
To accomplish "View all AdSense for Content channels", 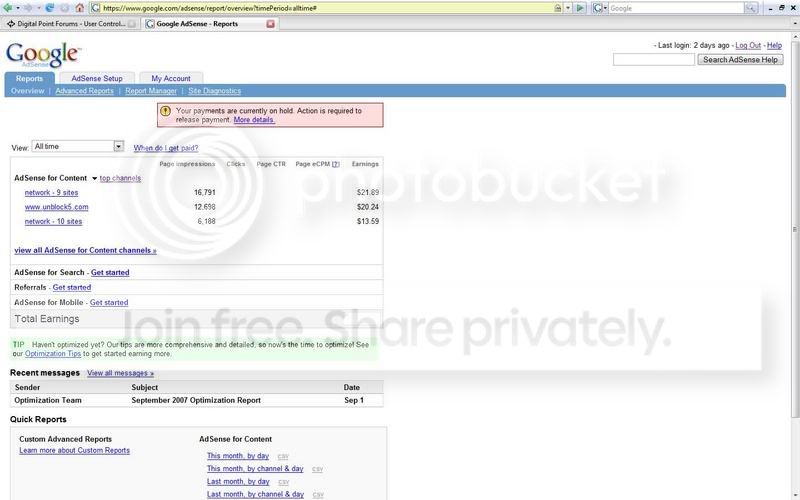I will click(85, 251).
